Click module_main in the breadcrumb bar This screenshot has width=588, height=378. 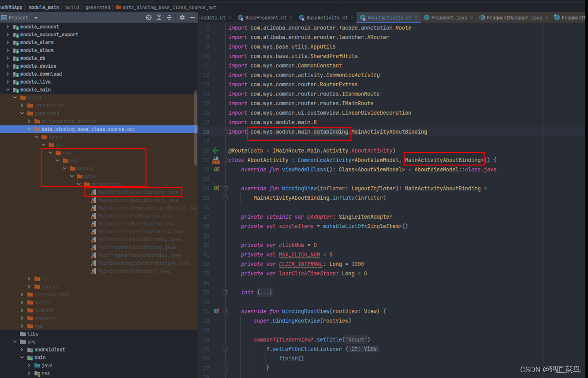(44, 8)
